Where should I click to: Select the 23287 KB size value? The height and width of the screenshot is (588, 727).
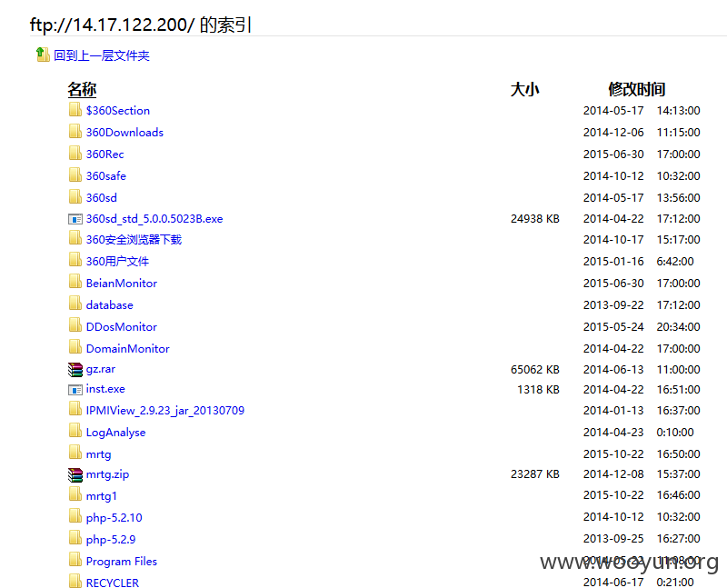(x=535, y=473)
